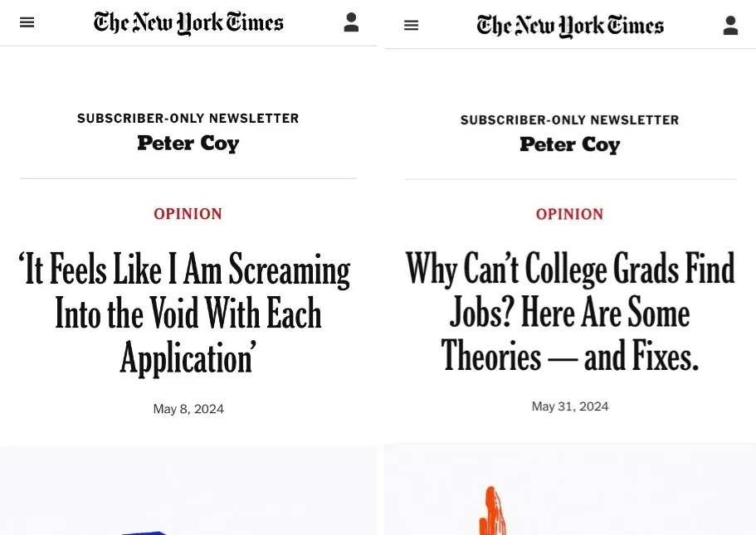Select OPINION section link above 'Why Can't College Grads'
756x535 pixels.
click(x=570, y=214)
